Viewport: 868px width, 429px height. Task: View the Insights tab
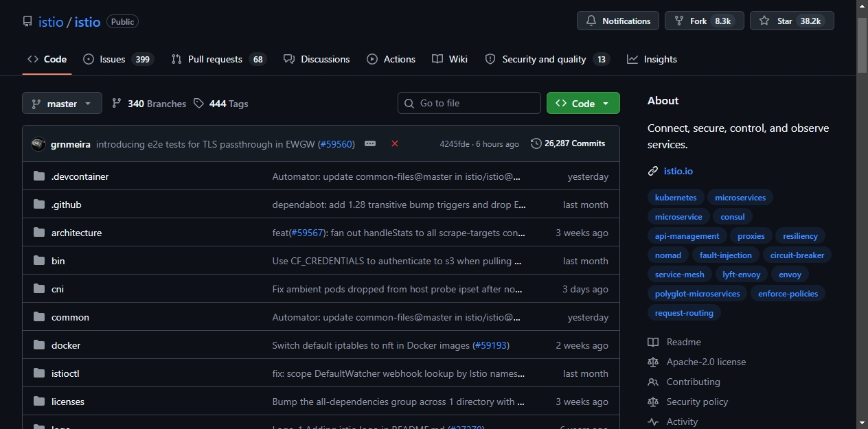[652, 59]
